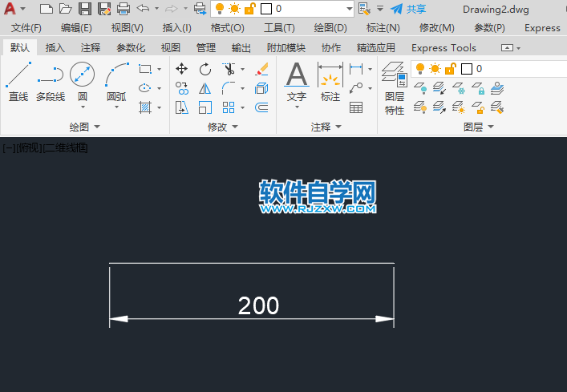
Task: Open the File (文件) menu
Action: [x=26, y=28]
